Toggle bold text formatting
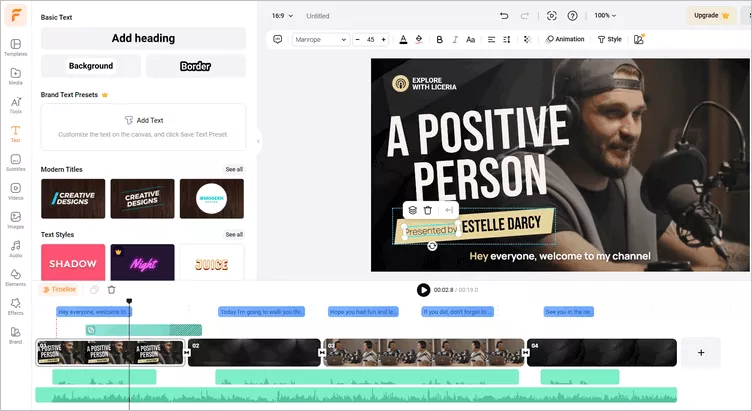752x411 pixels. (x=439, y=39)
